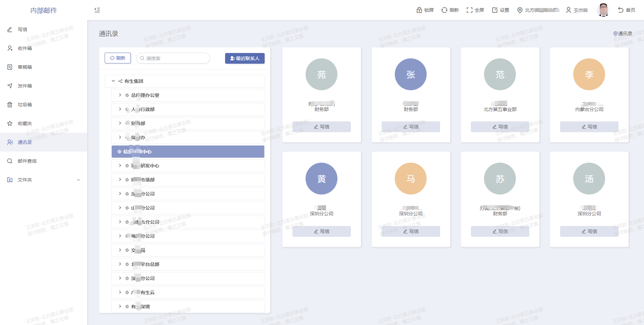The image size is (644, 325).
Task: Click 写信 on the 黄 card
Action: click(322, 231)
